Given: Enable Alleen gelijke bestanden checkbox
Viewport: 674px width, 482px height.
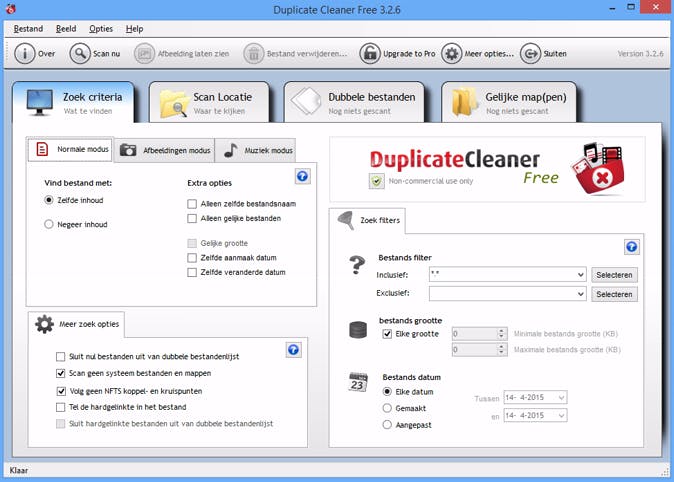Looking at the screenshot, I should 192,218.
